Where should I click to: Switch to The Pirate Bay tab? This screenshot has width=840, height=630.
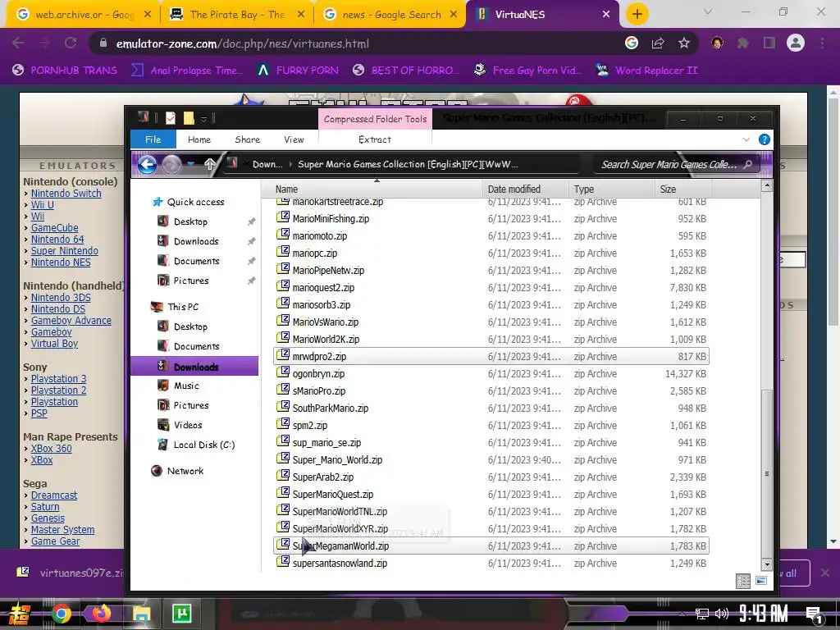237,15
